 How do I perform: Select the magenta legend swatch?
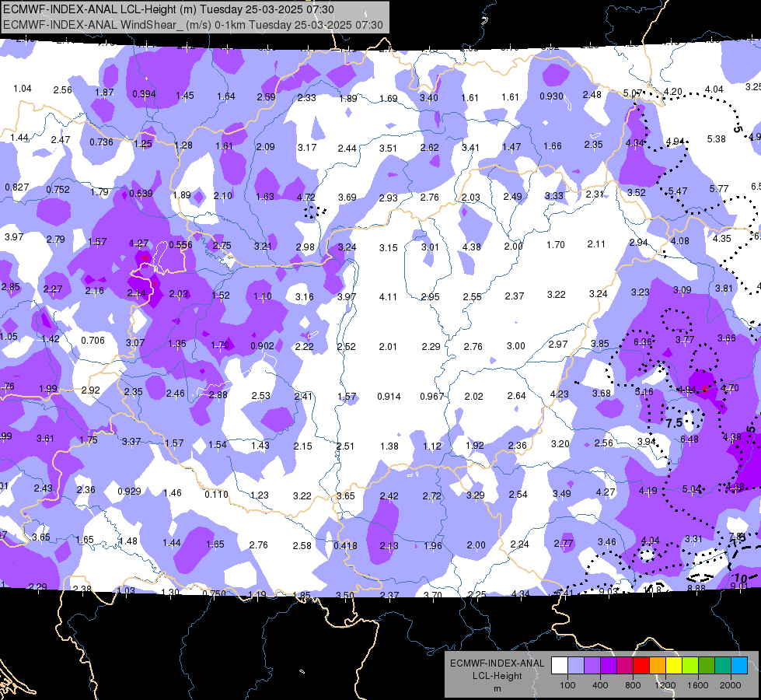625,666
